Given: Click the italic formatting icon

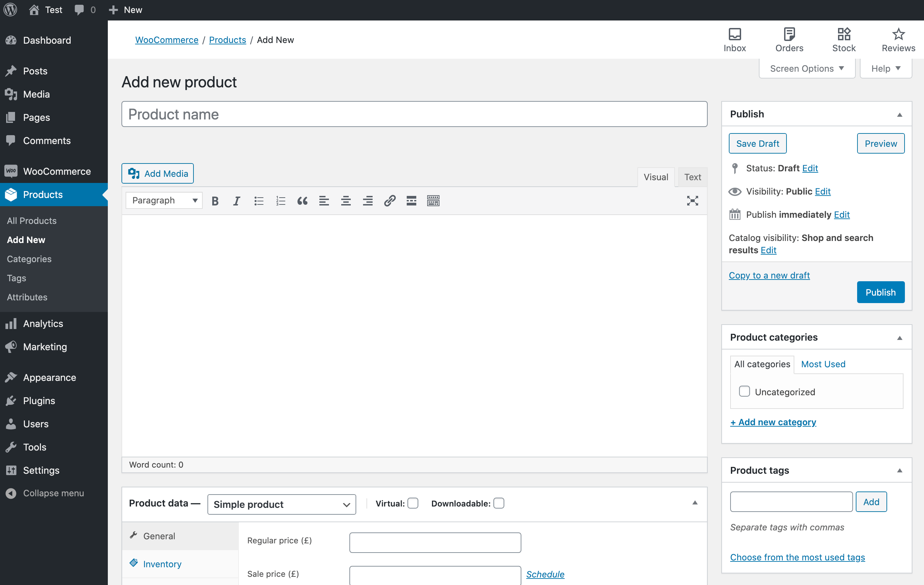Looking at the screenshot, I should pyautogui.click(x=236, y=201).
